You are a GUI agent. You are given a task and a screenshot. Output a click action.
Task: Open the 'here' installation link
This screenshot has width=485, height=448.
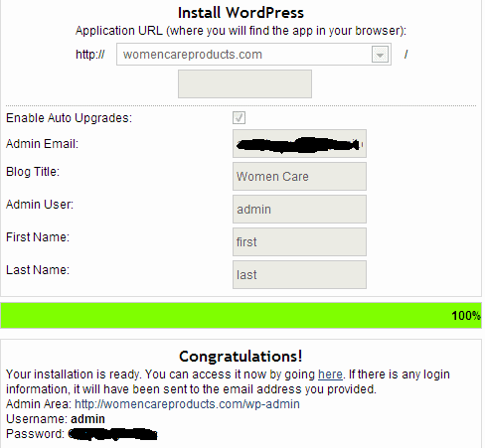330,374
